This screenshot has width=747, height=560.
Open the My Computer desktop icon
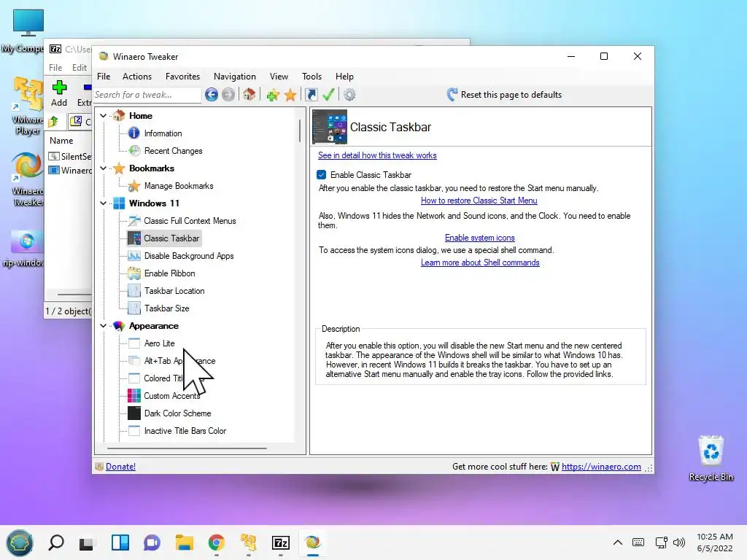point(28,31)
